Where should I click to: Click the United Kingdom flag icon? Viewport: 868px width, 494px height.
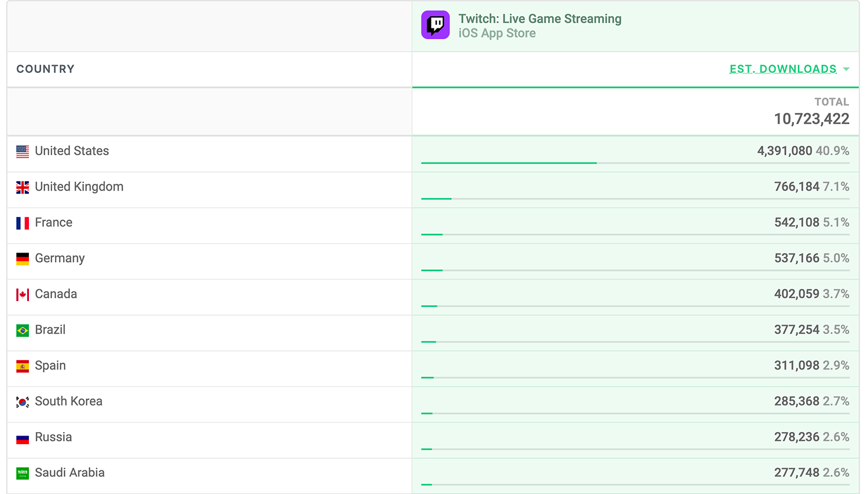[x=22, y=187]
